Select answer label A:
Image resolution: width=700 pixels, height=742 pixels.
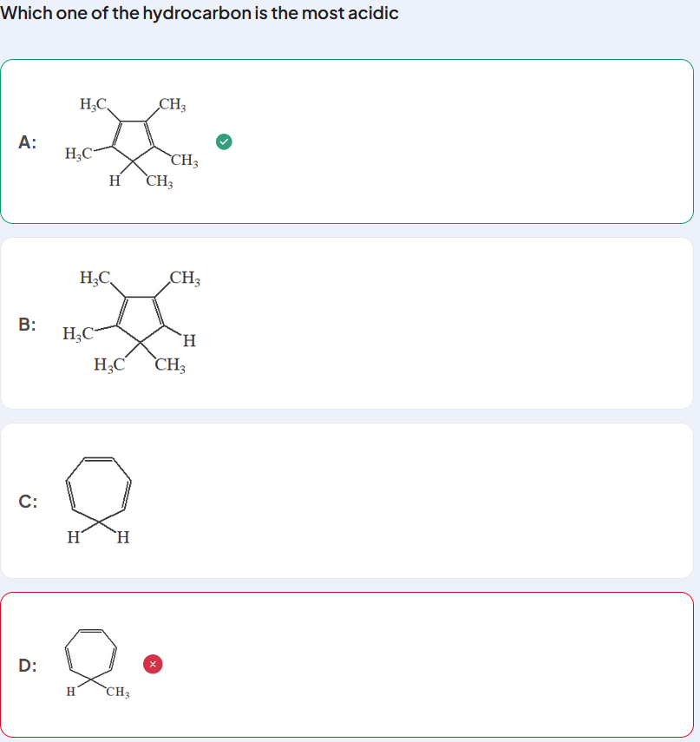point(28,142)
